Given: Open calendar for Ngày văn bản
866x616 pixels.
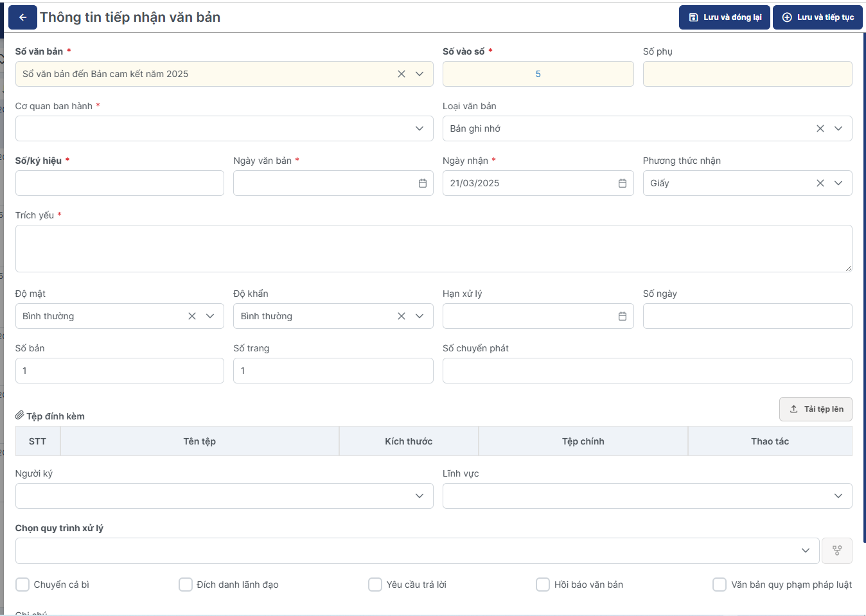Looking at the screenshot, I should pyautogui.click(x=423, y=183).
